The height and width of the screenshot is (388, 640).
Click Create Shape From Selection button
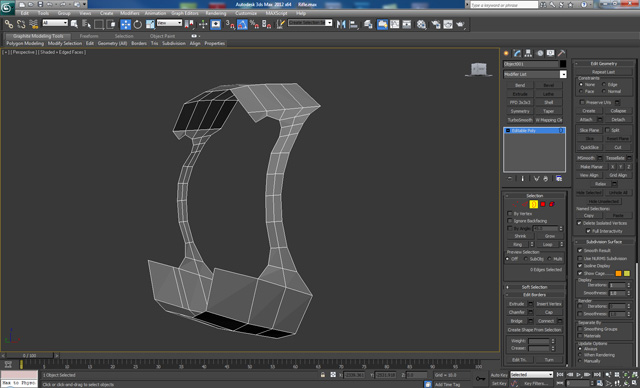point(535,330)
